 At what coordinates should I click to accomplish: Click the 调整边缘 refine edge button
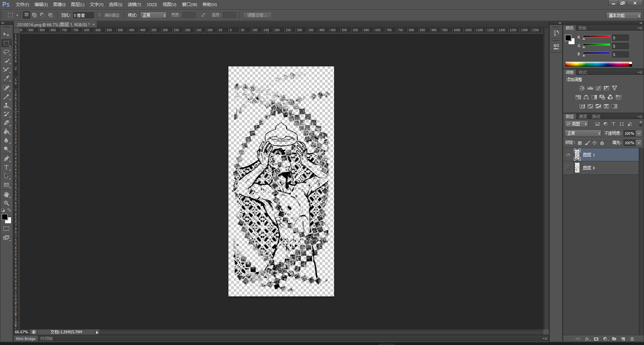(257, 15)
